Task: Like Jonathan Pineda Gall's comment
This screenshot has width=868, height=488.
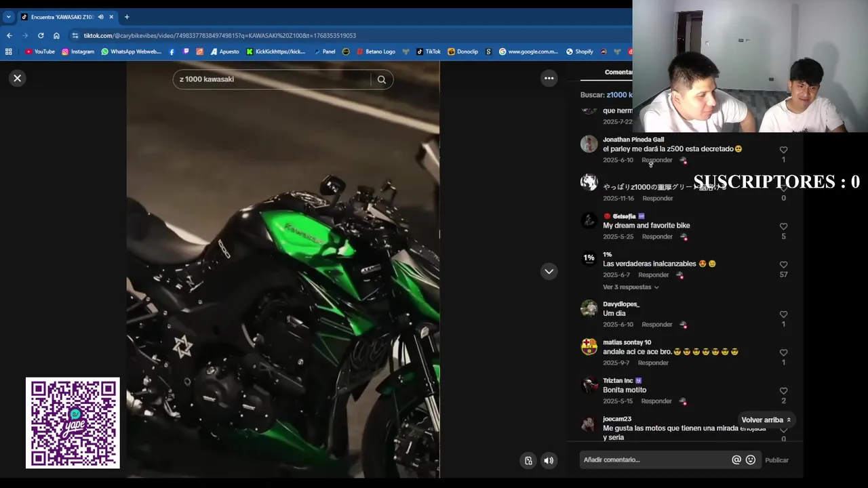Action: [x=783, y=150]
